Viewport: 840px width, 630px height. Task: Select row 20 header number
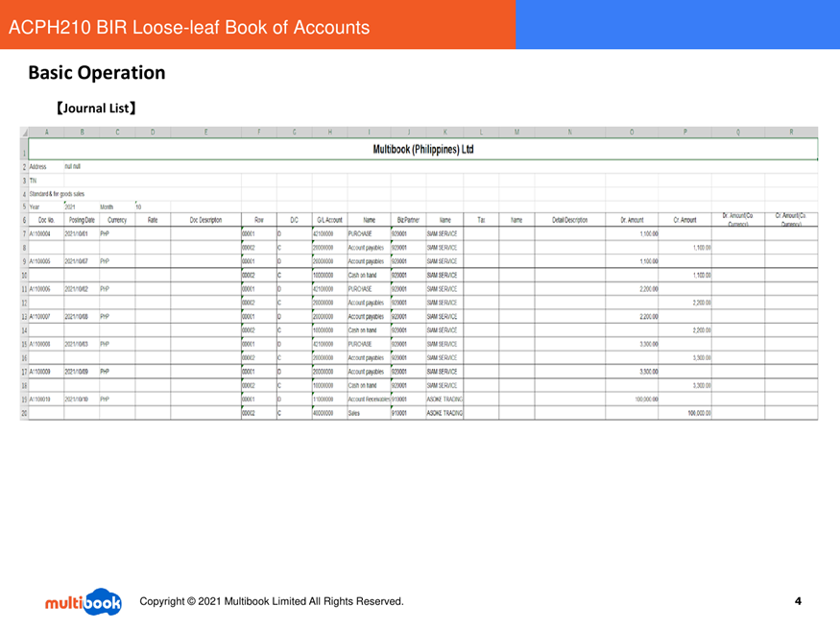pyautogui.click(x=24, y=413)
